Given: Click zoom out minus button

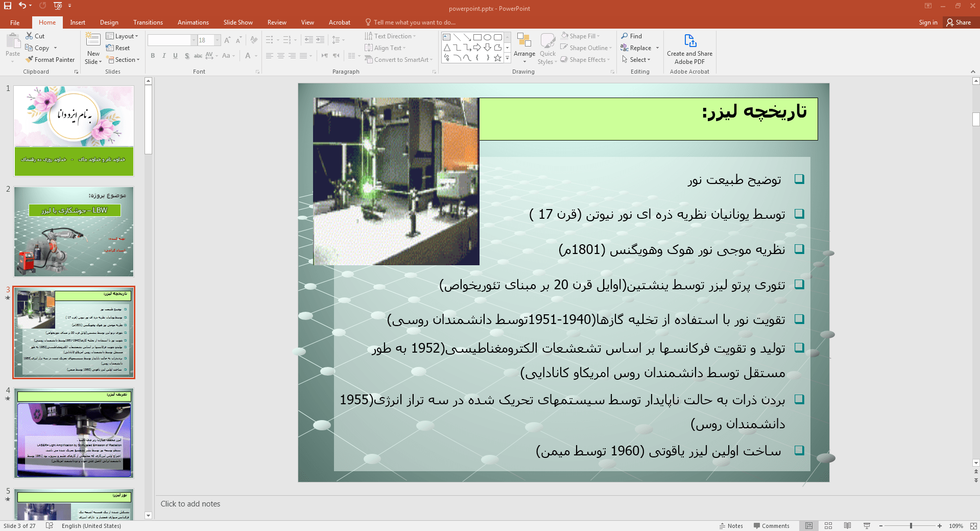Looking at the screenshot, I should click(x=881, y=526).
